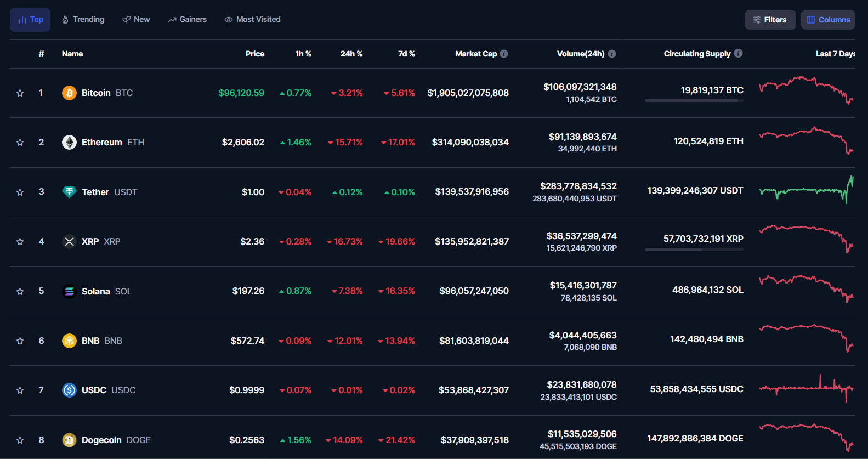Open Circulating Supply info tooltip icon
The width and height of the screenshot is (868, 459).
click(x=738, y=53)
